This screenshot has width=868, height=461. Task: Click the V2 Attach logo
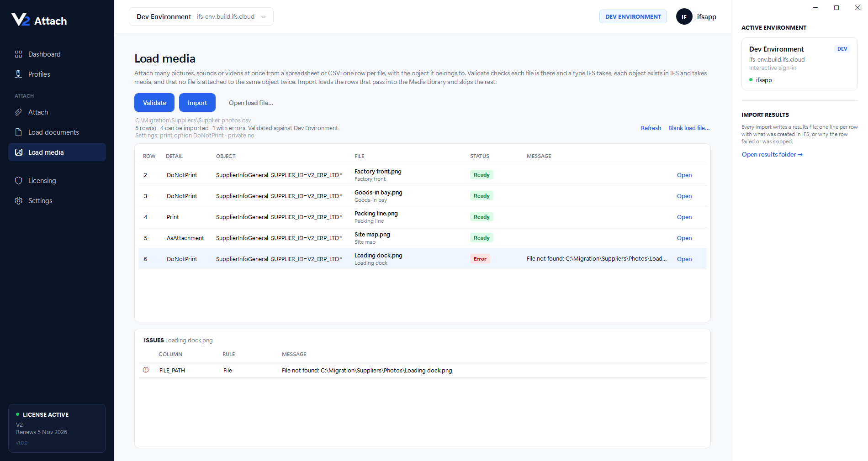coord(39,20)
